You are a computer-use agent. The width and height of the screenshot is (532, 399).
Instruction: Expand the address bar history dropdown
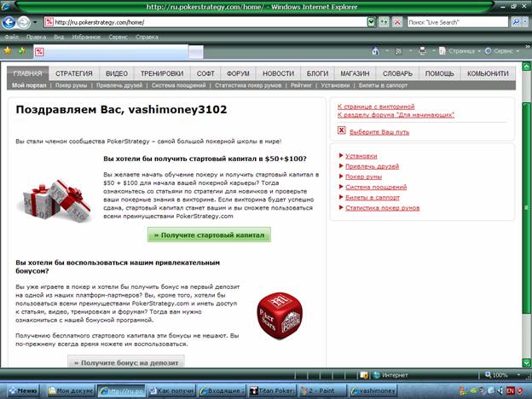[372, 22]
